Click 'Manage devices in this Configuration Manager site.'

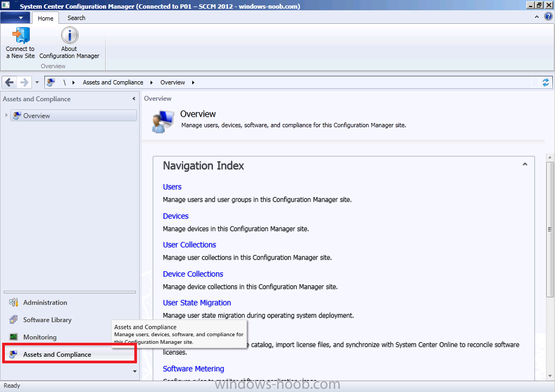click(236, 229)
